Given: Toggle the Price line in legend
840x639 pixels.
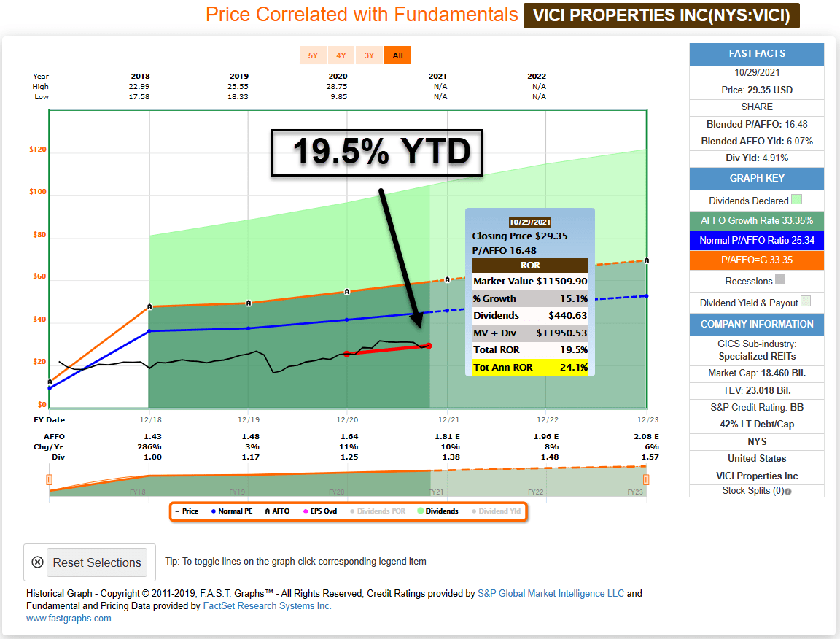Looking at the screenshot, I should click(x=187, y=511).
